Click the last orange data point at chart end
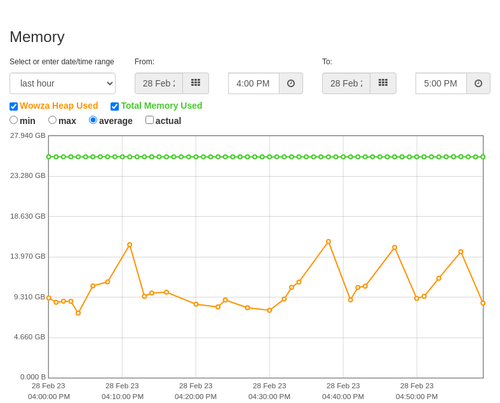 pos(483,303)
